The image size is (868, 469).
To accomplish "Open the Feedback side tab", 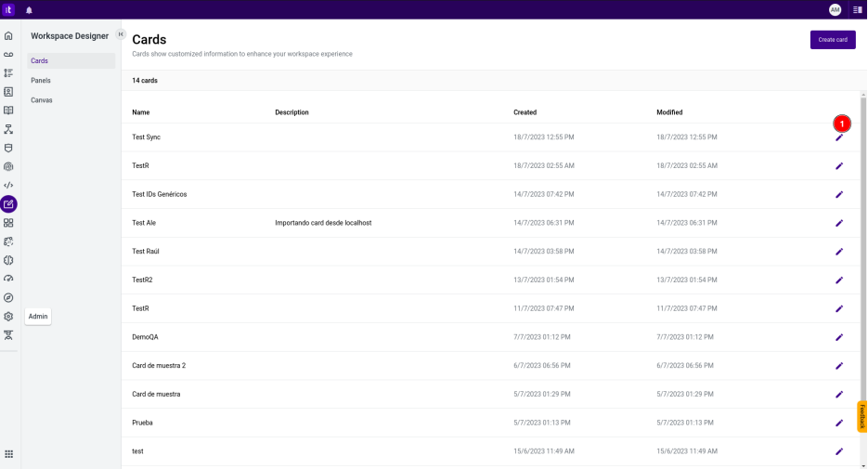I will click(862, 416).
